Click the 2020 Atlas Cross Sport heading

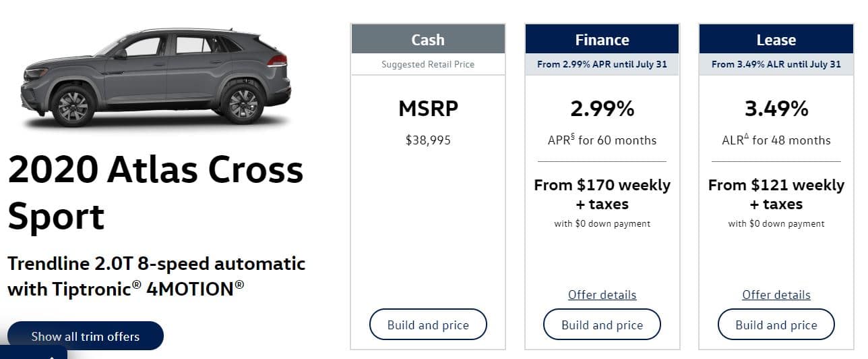pyautogui.click(x=156, y=193)
